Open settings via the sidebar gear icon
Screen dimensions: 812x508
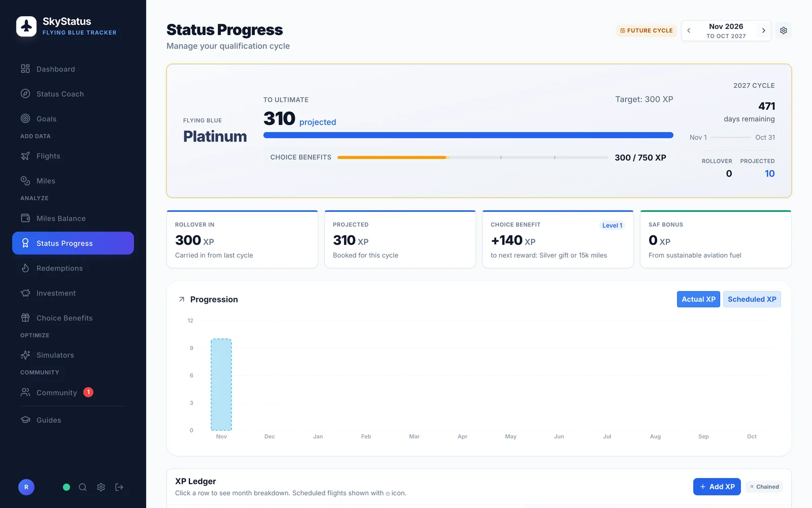(x=101, y=487)
